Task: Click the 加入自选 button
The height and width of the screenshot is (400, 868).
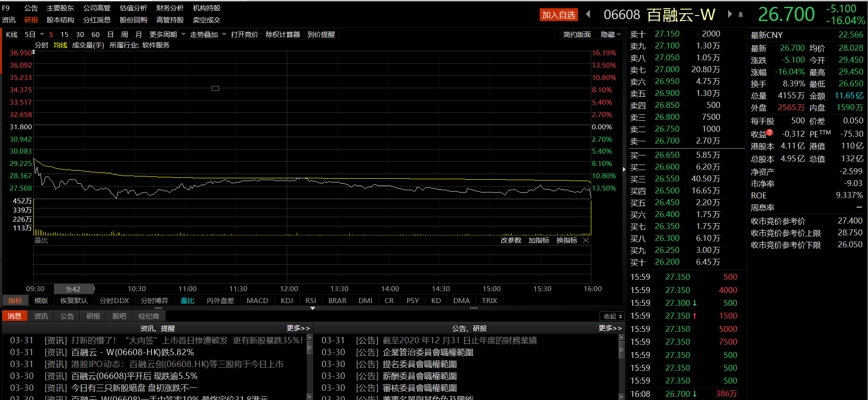Action: click(558, 15)
